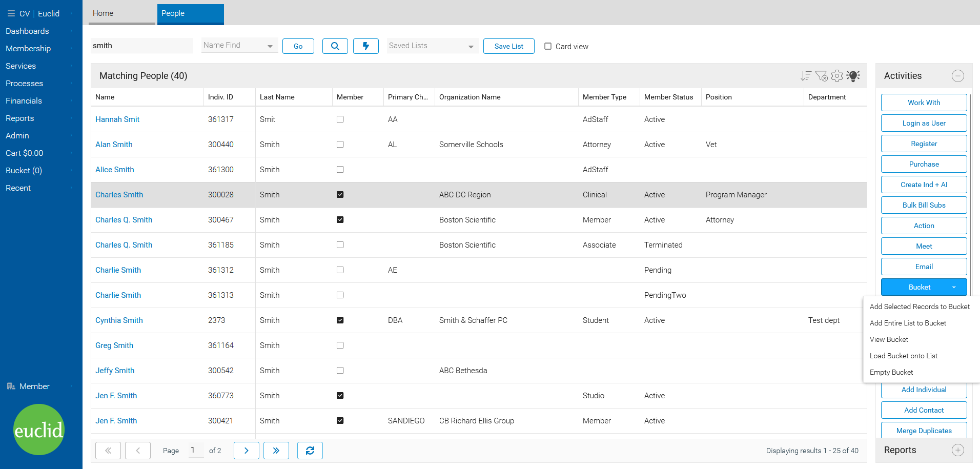
Task: Choose View Bucket menu item
Action: pos(889,339)
